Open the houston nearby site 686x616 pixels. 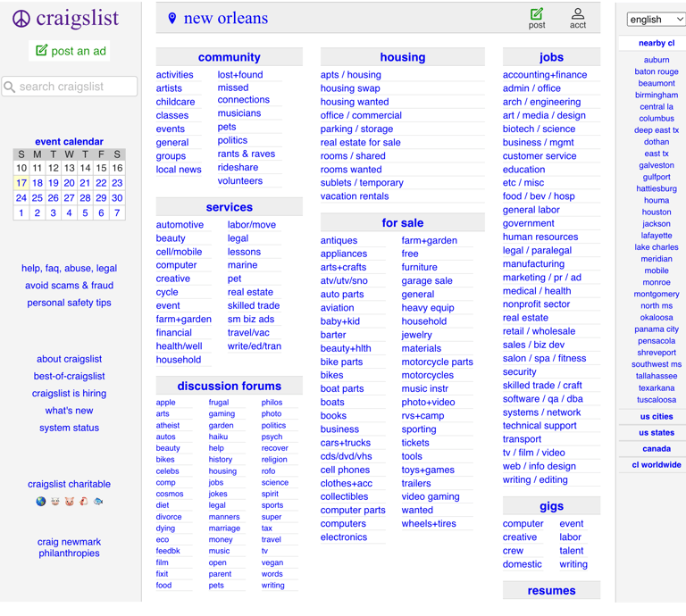click(x=657, y=212)
